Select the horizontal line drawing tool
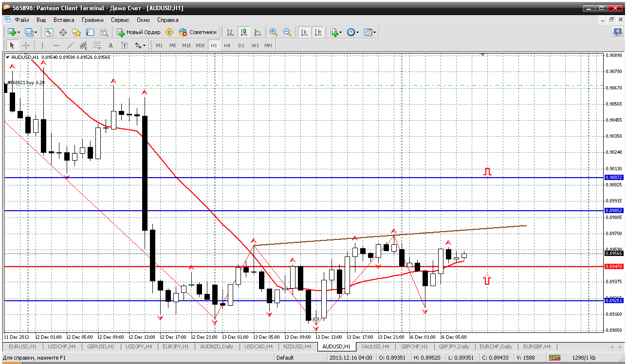Viewport: 627px width, 364px height. click(x=56, y=45)
